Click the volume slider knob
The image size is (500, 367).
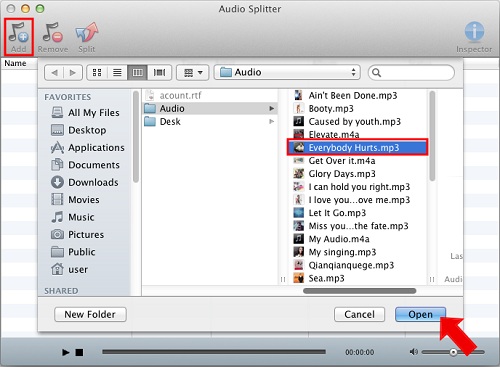point(453,352)
